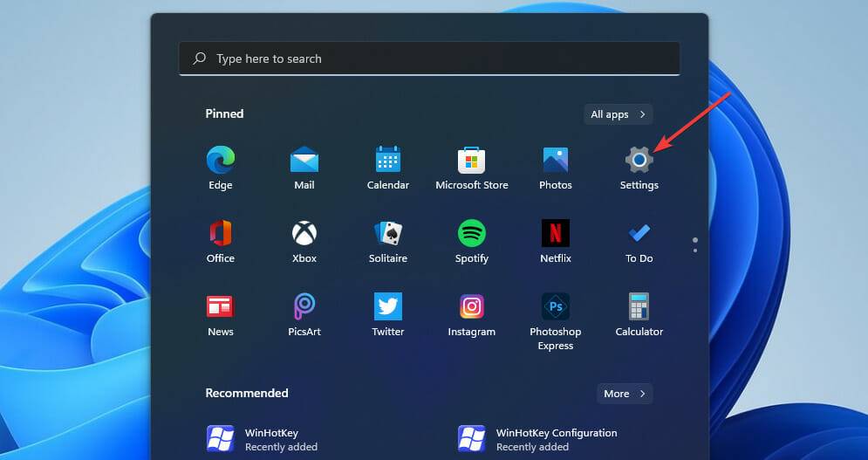Go to the next page of pinned apps
The image size is (868, 460).
694,251
